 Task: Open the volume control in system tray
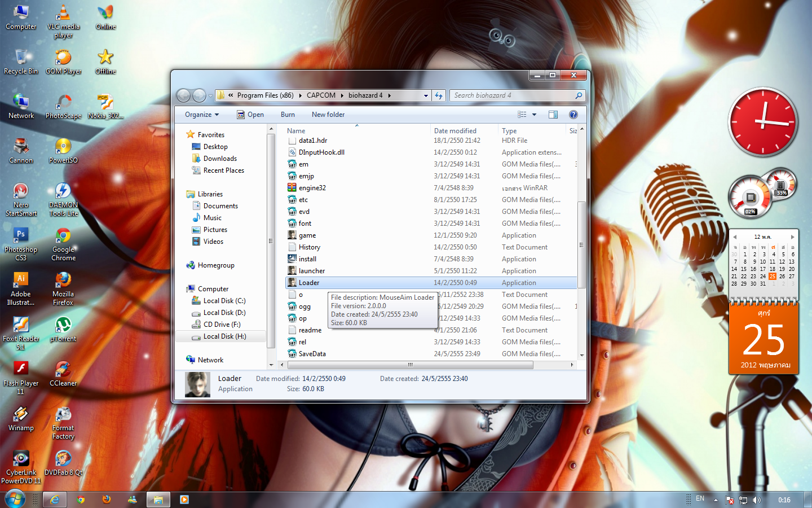[756, 500]
